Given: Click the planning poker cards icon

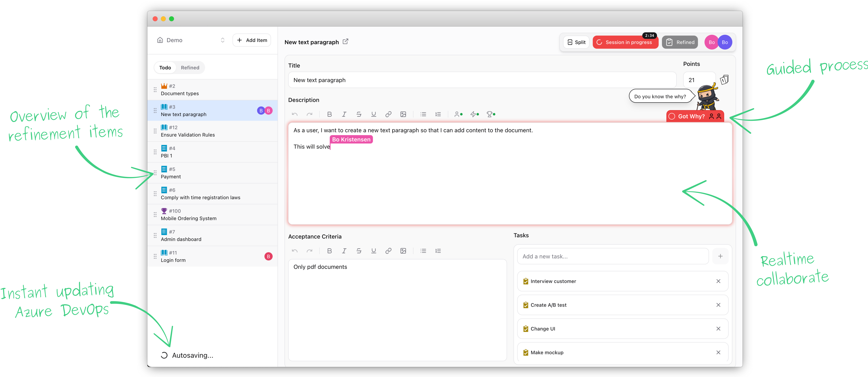Looking at the screenshot, I should point(724,80).
